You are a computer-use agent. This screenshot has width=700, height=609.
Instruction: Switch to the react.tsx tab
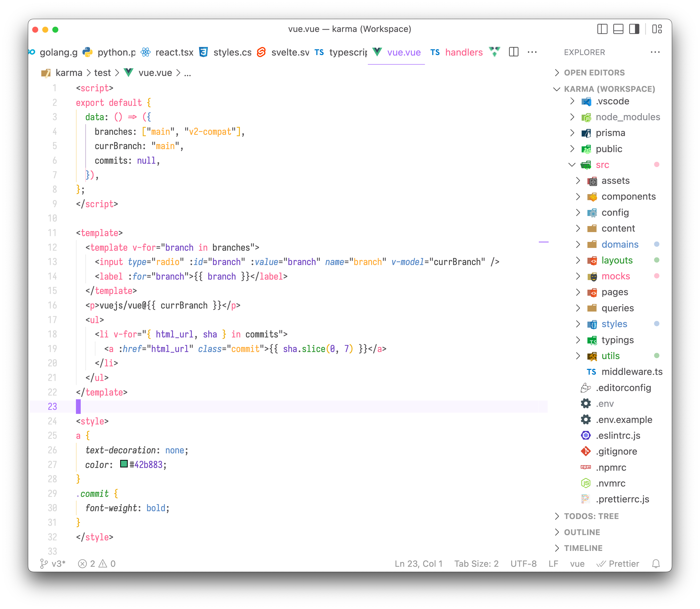point(174,52)
